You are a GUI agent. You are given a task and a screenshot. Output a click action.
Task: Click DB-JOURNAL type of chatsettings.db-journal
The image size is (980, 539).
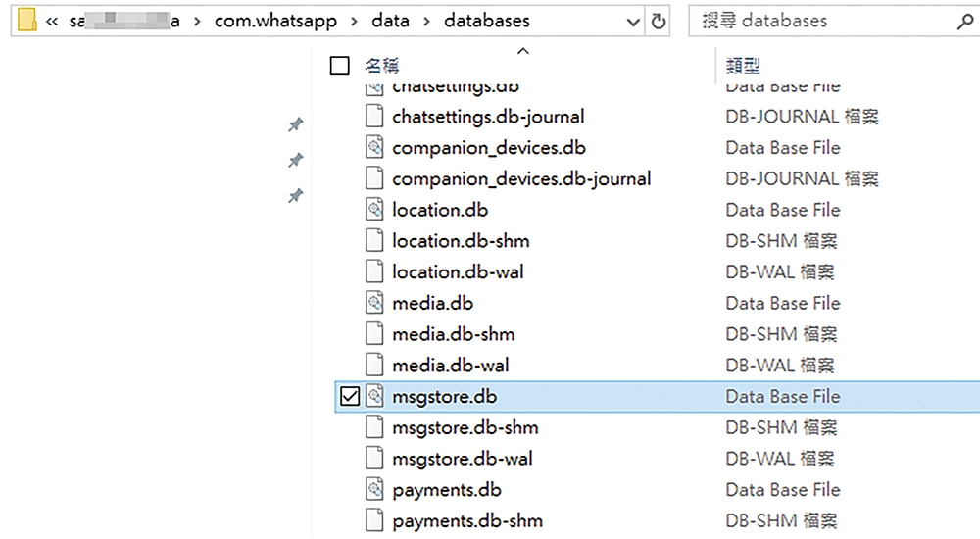pyautogui.click(x=802, y=117)
